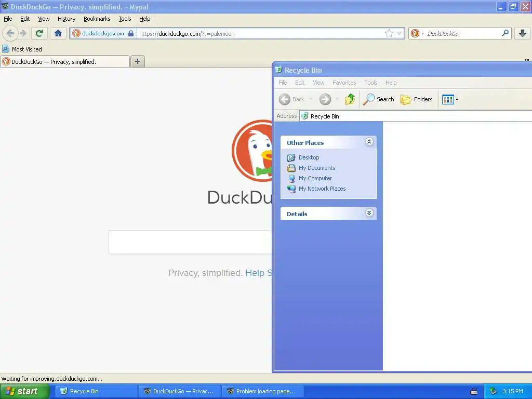Click the Recycle Bin address field
The image size is (532, 399).
[416, 116]
